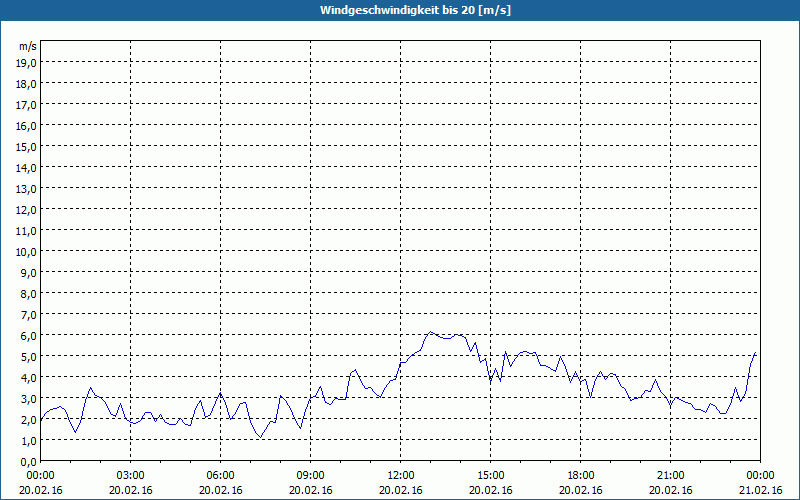Click the 20.02.16 date under 18:00

581,490
